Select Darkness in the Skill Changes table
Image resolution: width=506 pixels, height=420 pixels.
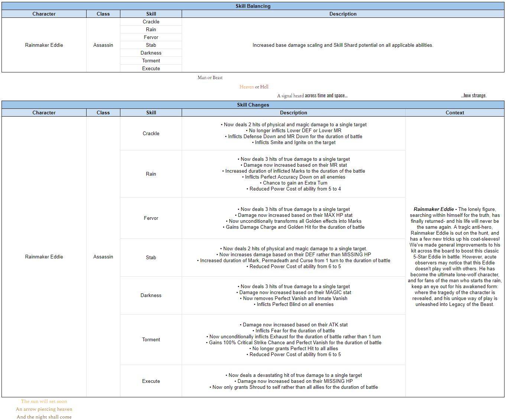tap(151, 295)
